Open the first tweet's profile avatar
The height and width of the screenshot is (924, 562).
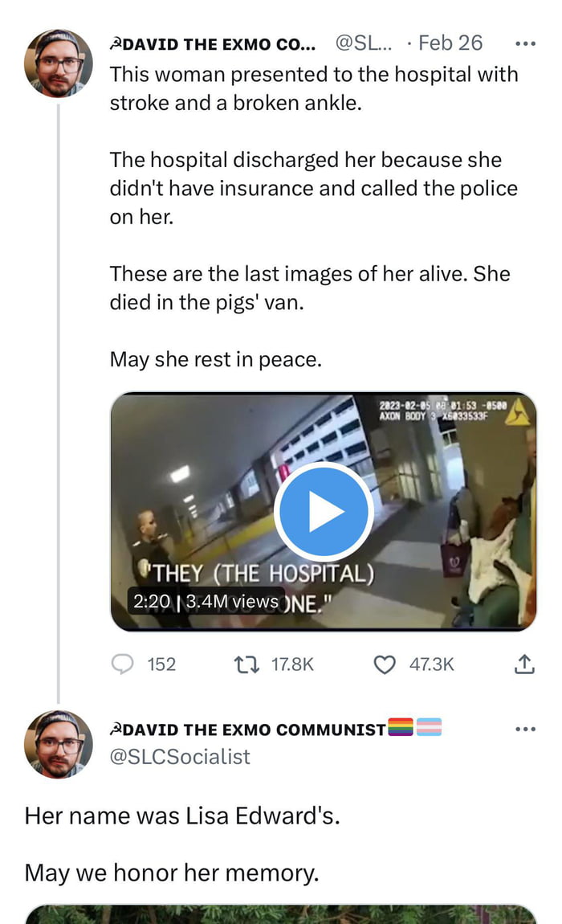[57, 63]
